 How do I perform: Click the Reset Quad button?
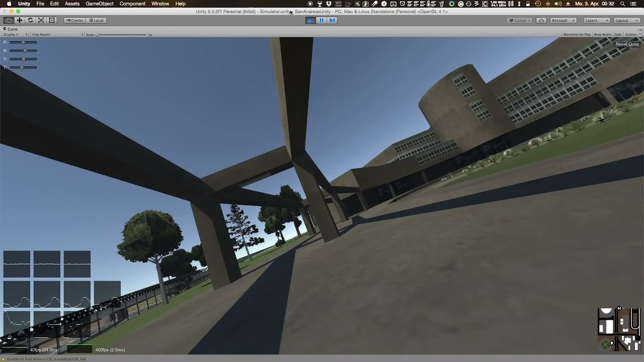626,44
